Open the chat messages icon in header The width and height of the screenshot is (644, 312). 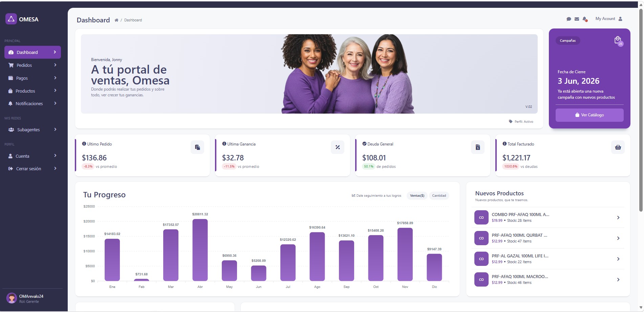568,19
